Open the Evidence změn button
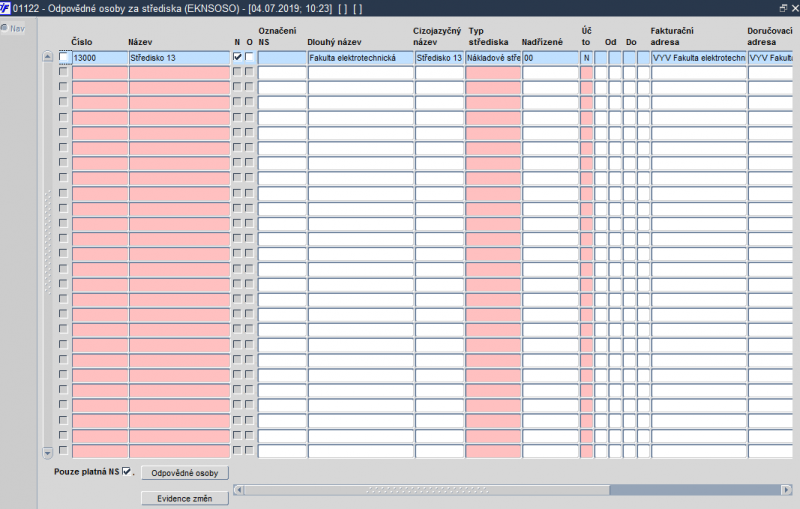The height and width of the screenshot is (509, 800). click(x=185, y=498)
